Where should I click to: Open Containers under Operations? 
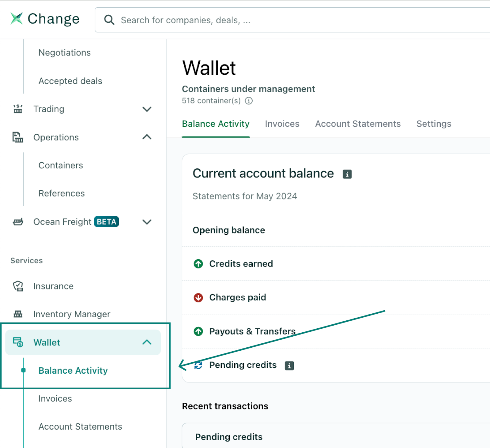point(61,165)
